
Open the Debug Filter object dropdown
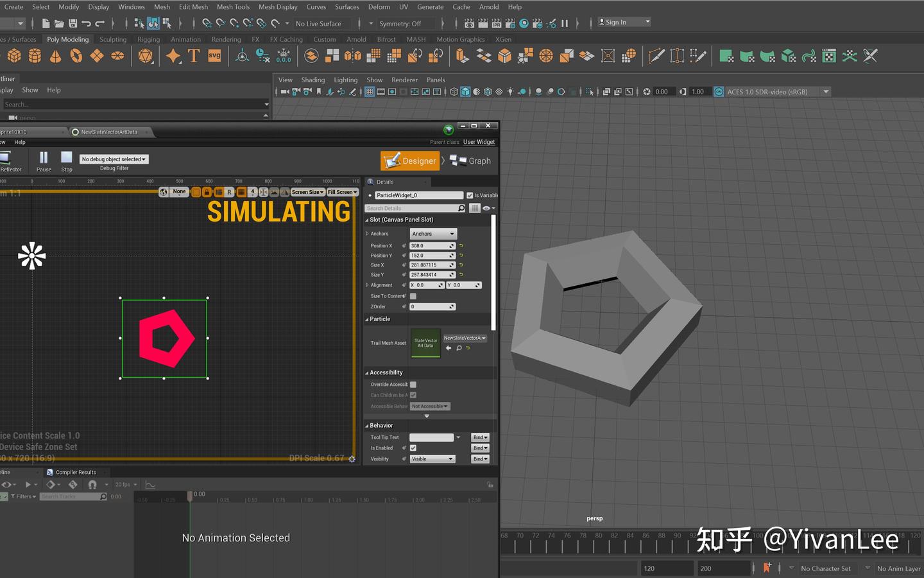[114, 159]
